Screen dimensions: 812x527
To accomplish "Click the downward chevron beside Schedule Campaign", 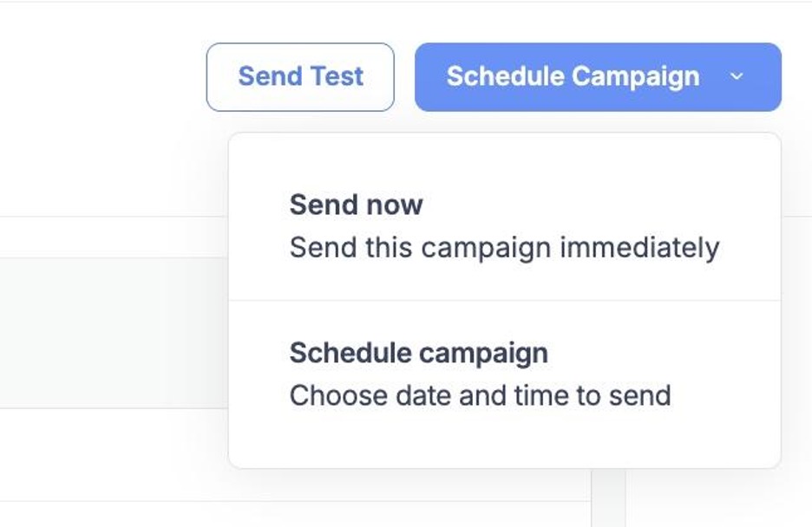I will pos(738,76).
